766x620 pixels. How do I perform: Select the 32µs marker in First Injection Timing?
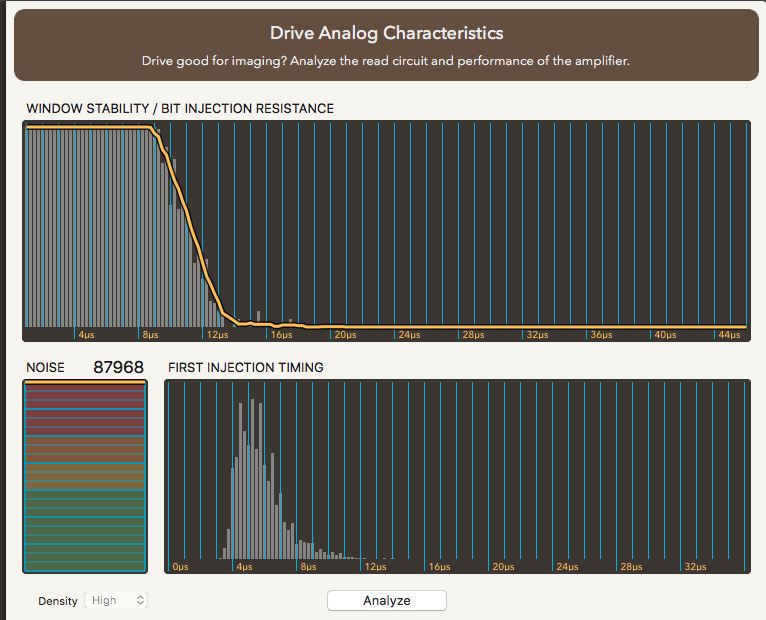[695, 567]
